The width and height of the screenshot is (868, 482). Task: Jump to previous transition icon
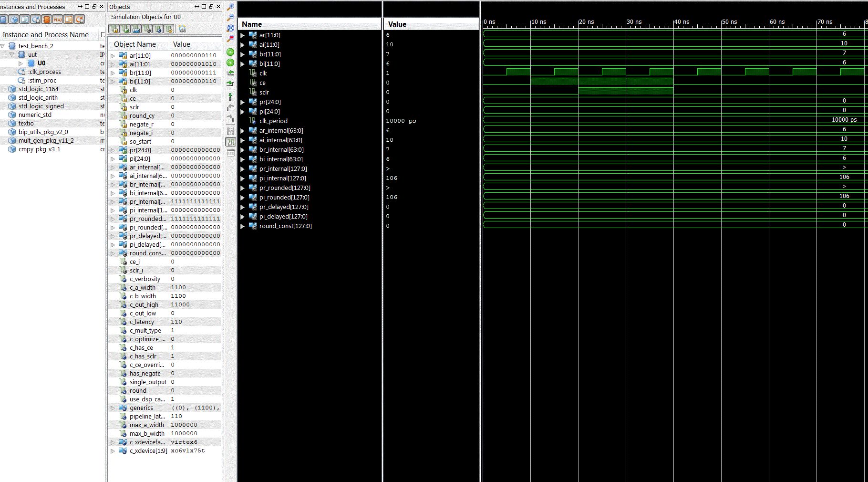click(230, 73)
